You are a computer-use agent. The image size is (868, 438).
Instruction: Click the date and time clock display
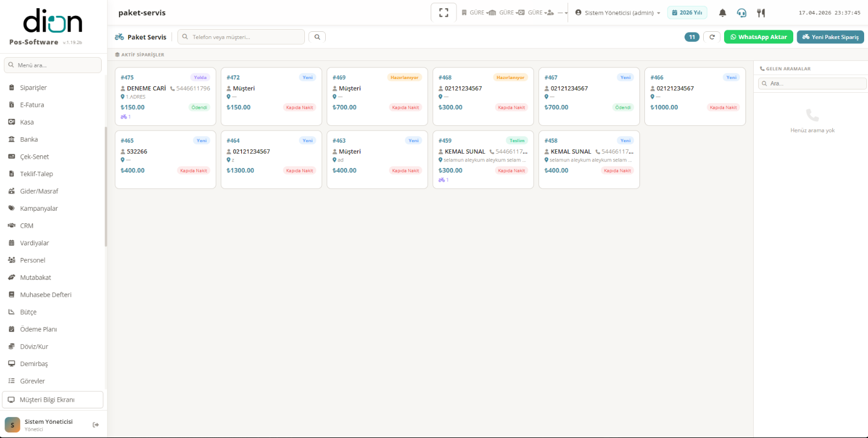pos(830,13)
